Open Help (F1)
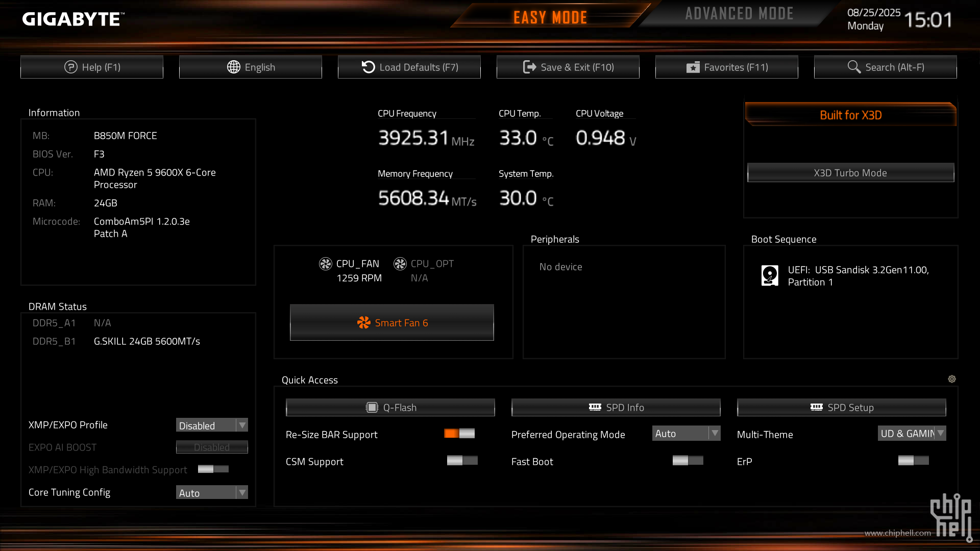Screen dimensions: 980x551 click(92, 67)
